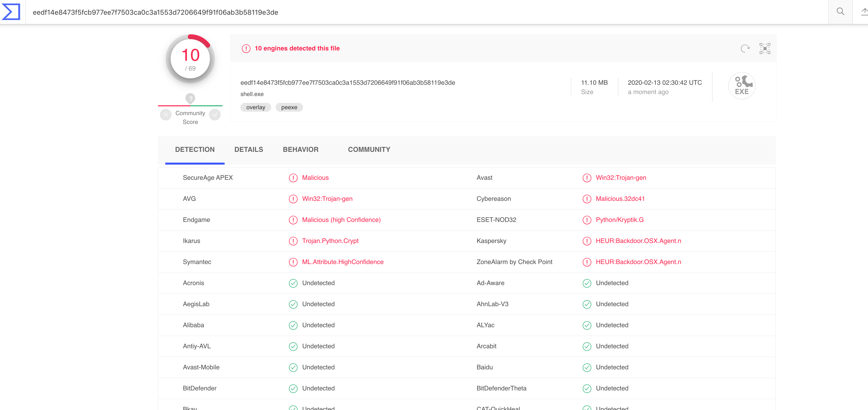This screenshot has width=868, height=410.
Task: Click the ZoneAlarm detection alert icon
Action: point(587,262)
